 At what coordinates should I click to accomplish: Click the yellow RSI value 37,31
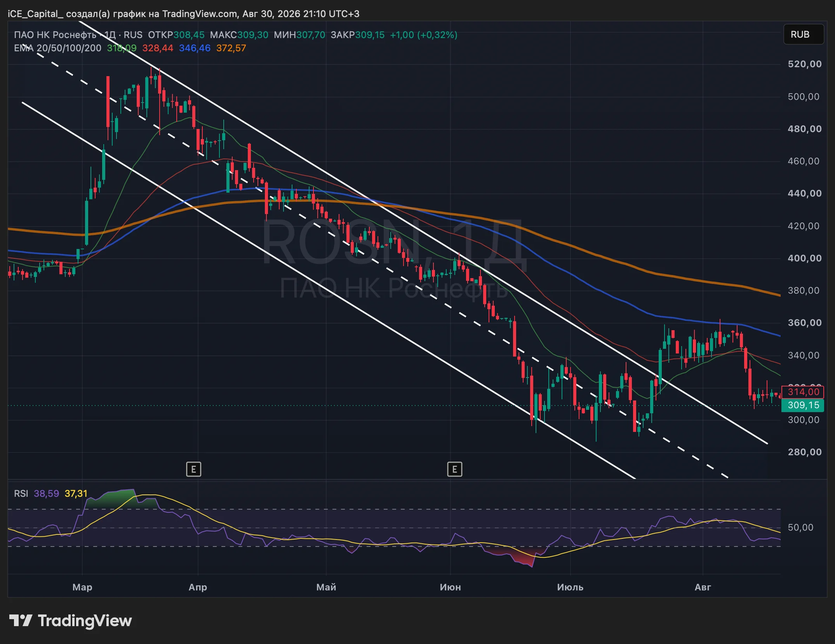pyautogui.click(x=76, y=494)
